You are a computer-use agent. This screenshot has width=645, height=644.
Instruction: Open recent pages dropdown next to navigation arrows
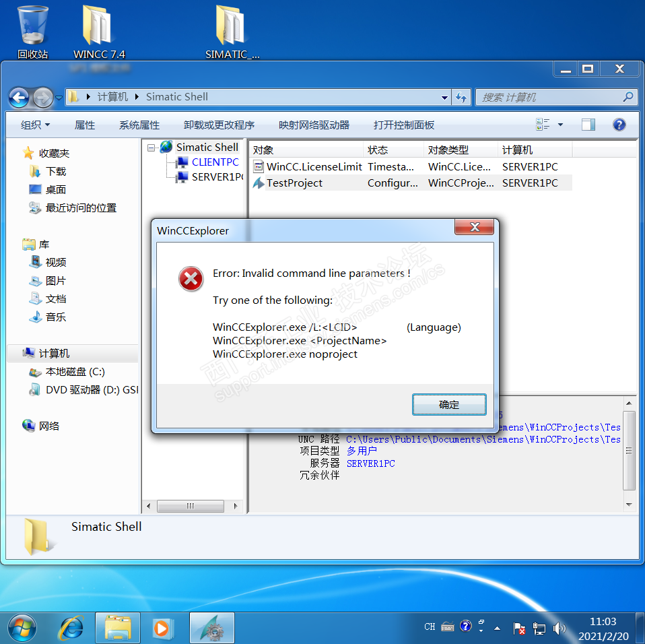click(59, 98)
